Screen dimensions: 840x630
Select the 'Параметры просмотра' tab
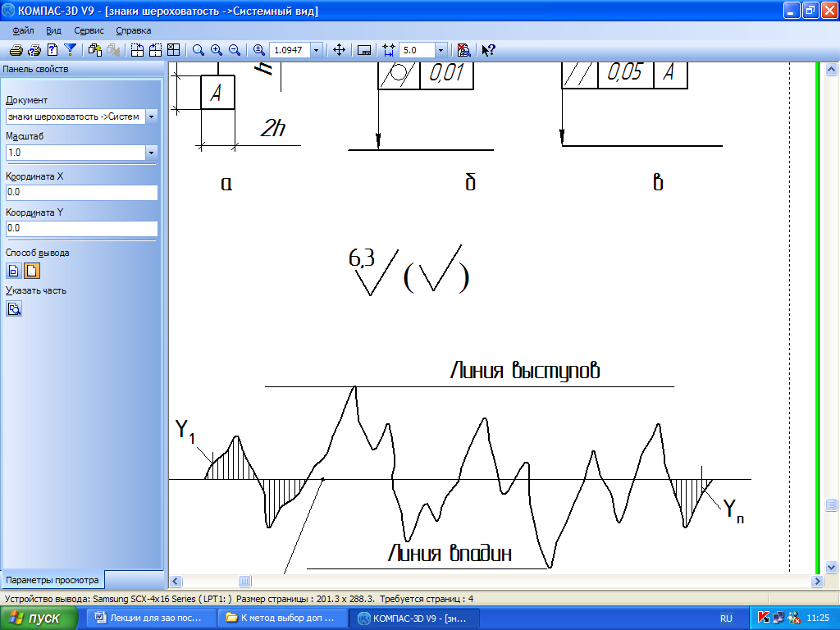(52, 580)
